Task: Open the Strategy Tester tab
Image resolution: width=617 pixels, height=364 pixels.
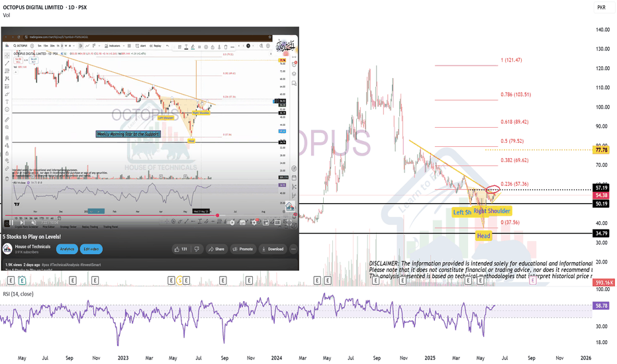Action: [68, 227]
